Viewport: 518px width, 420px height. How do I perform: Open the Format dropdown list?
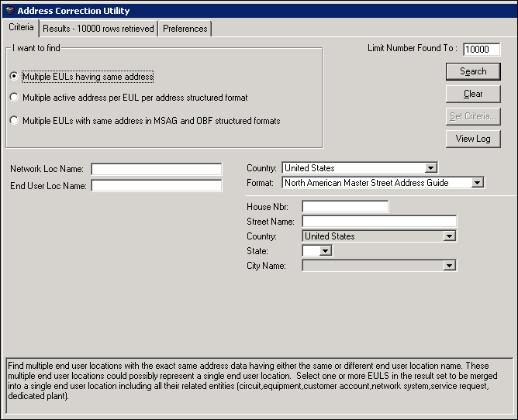click(x=477, y=183)
